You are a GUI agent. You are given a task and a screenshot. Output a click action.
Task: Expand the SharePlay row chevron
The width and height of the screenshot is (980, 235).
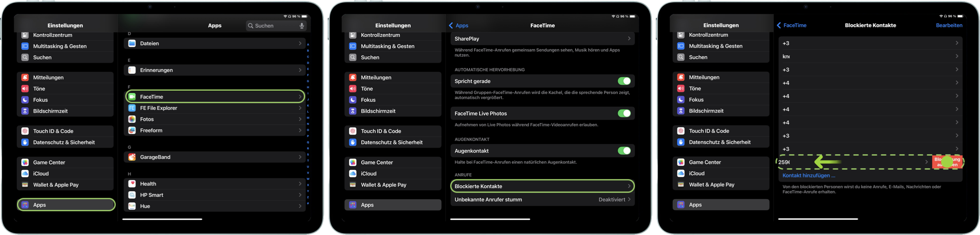(629, 39)
